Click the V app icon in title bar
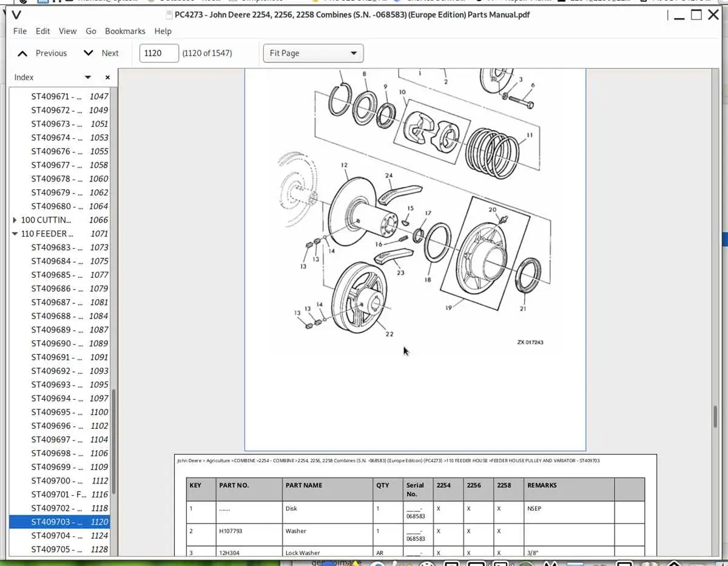The height and width of the screenshot is (566, 728). click(x=16, y=15)
